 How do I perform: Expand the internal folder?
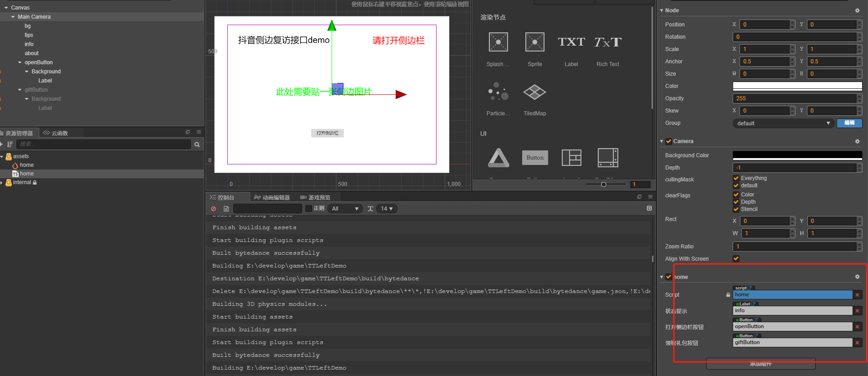2,182
